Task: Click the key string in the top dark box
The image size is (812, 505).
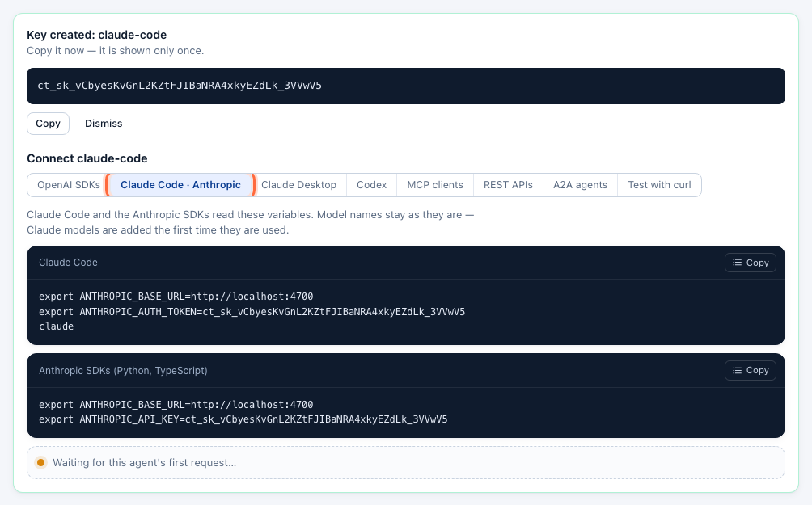Action: pyautogui.click(x=180, y=86)
